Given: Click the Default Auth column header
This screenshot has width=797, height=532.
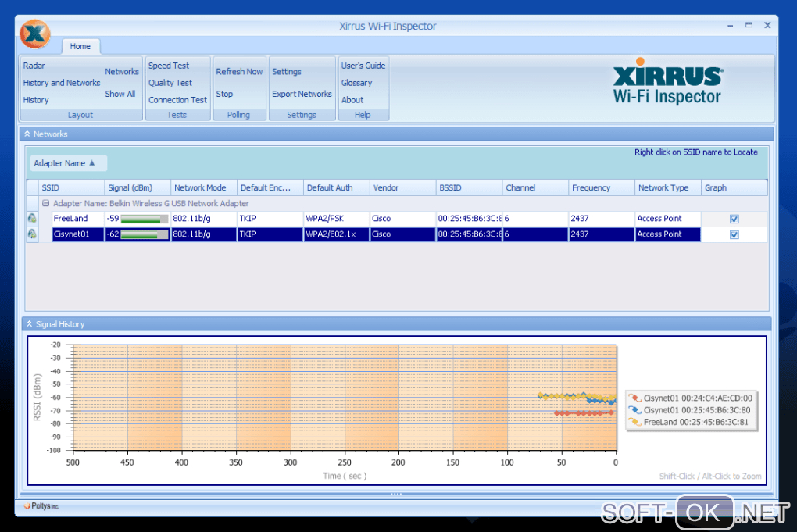Looking at the screenshot, I should click(x=337, y=187).
